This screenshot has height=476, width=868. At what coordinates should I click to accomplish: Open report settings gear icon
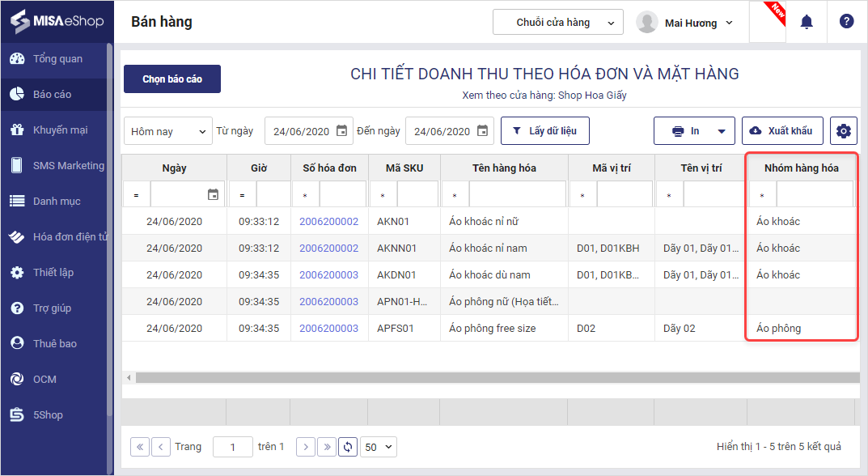coord(844,130)
